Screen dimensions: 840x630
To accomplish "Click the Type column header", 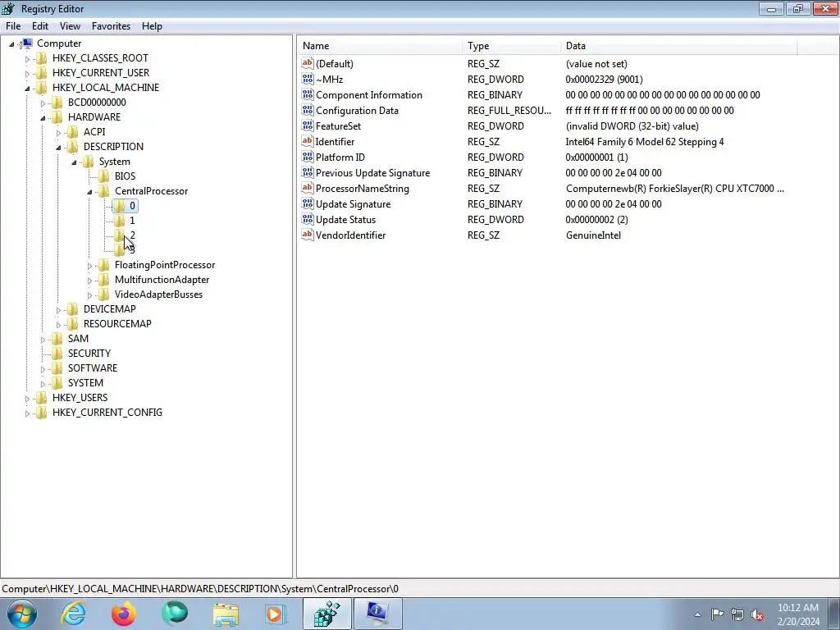I will pos(511,46).
